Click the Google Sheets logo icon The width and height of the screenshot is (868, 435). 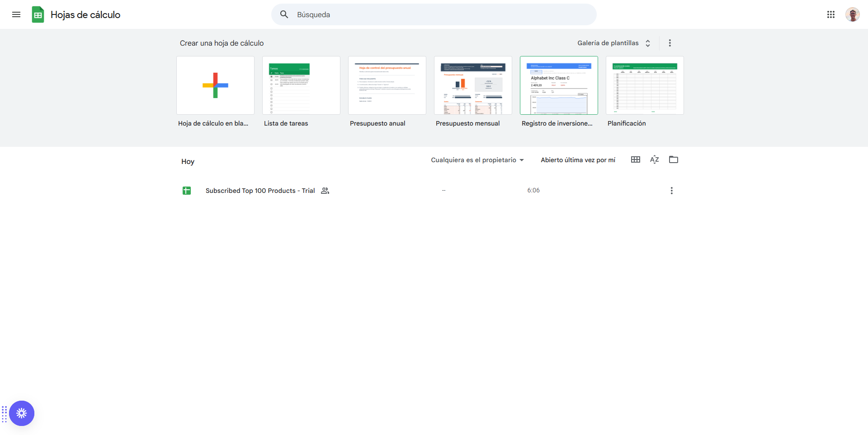pos(38,14)
